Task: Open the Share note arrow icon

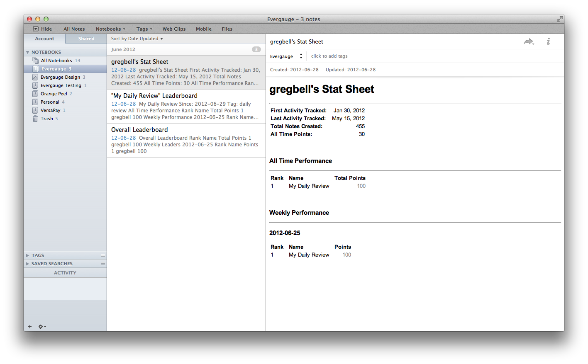Action: 529,41
